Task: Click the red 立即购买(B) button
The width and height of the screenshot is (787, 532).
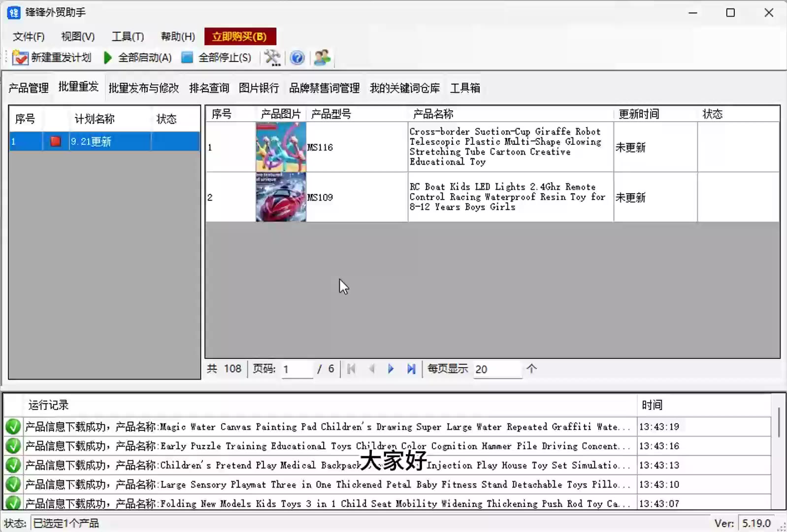Action: click(x=240, y=36)
